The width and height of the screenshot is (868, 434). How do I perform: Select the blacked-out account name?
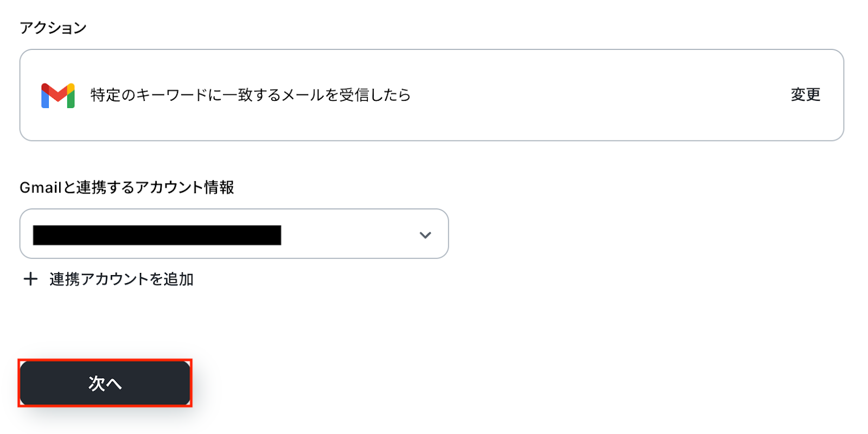[157, 235]
